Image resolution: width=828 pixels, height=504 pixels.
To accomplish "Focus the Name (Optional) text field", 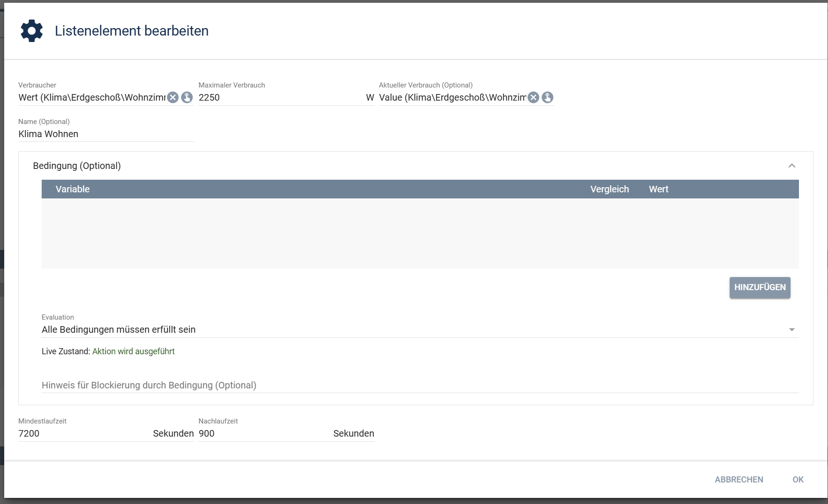I will click(x=105, y=134).
